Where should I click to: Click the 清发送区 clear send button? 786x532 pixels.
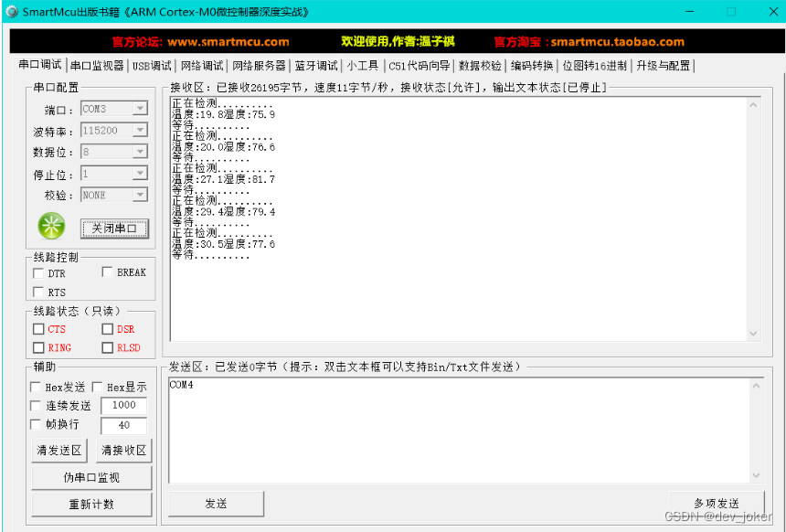point(59,451)
